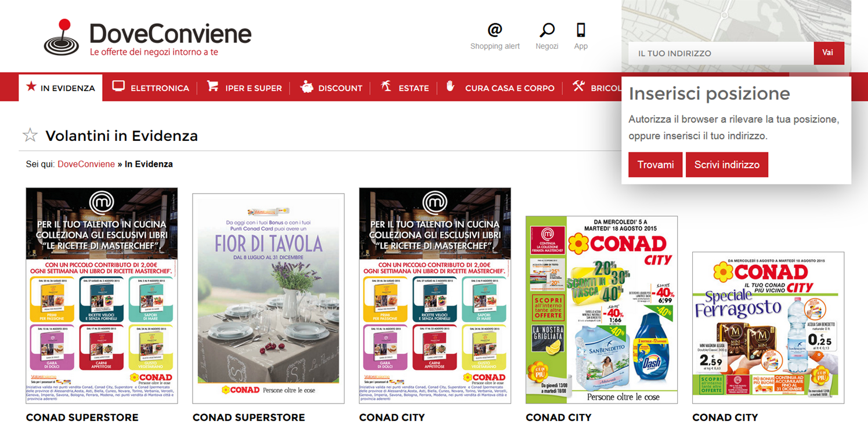Click the tools icon beside Bricolage
Viewport: 868px width, 429px height.
[578, 86]
